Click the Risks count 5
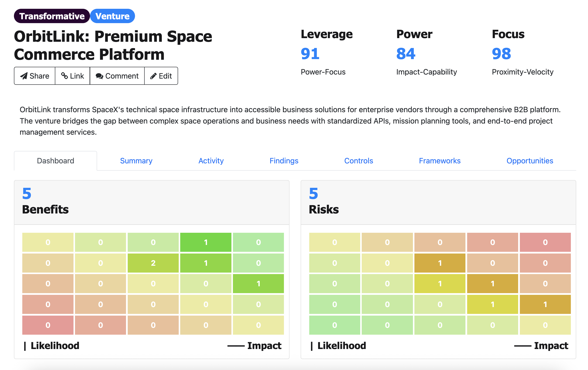Viewport: 588px width, 370px height. (x=313, y=194)
